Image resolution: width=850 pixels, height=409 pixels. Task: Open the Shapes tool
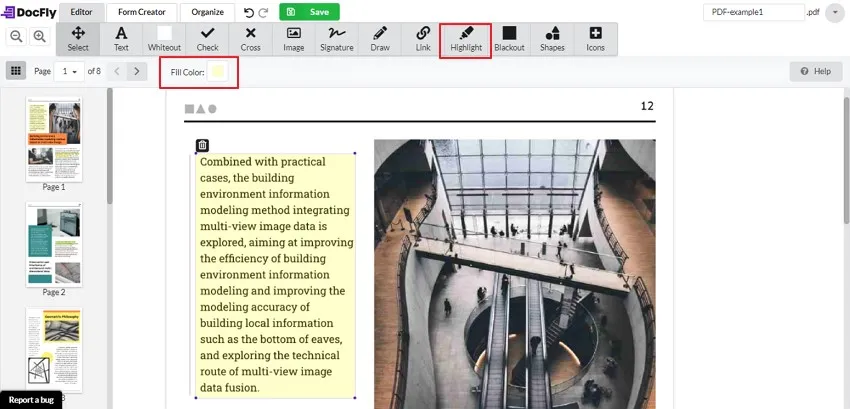click(552, 39)
